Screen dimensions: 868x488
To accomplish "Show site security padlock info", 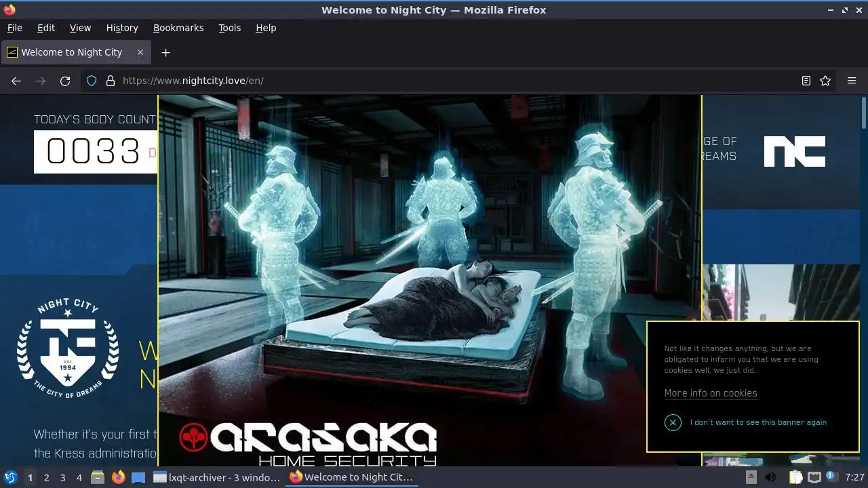I will click(111, 81).
